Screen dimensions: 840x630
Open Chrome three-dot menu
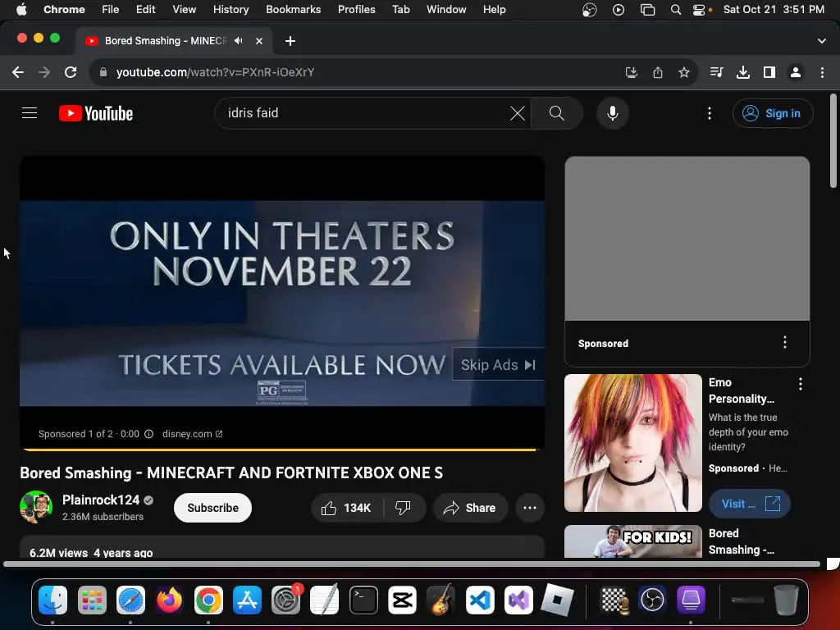[x=822, y=72]
